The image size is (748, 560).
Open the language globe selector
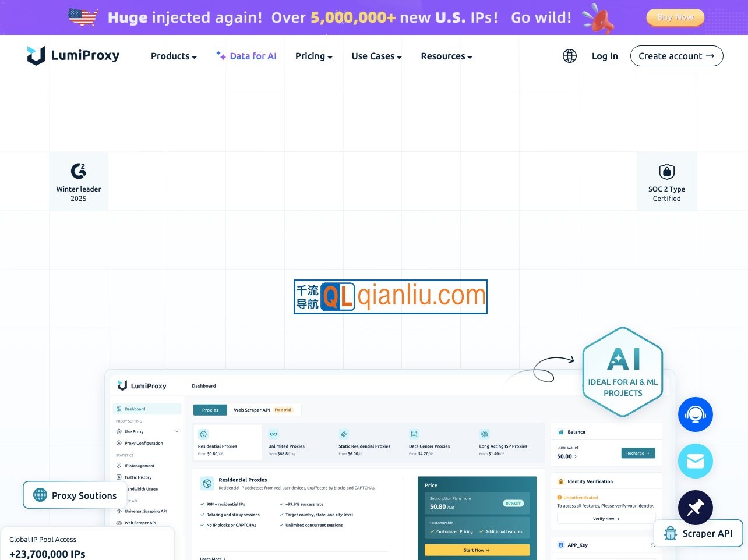click(569, 56)
